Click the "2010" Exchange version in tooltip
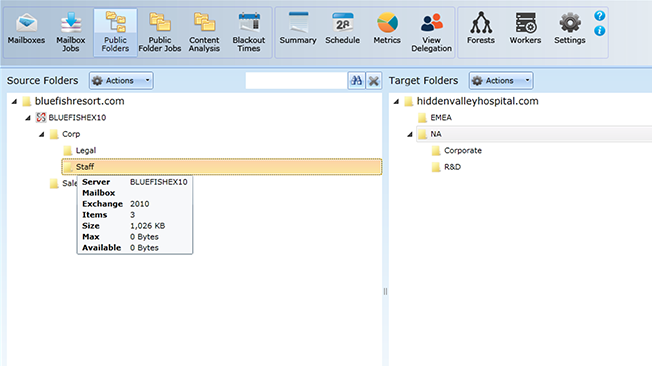652x366 pixels. coord(140,204)
